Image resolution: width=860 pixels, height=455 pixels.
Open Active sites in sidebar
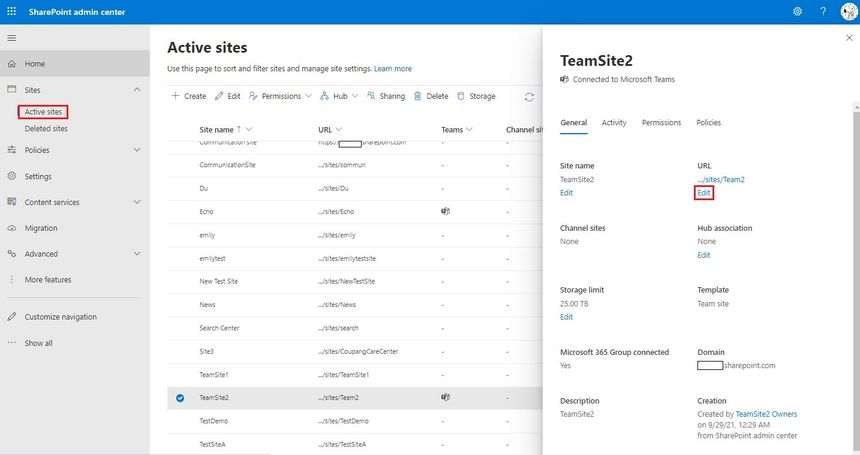43,112
